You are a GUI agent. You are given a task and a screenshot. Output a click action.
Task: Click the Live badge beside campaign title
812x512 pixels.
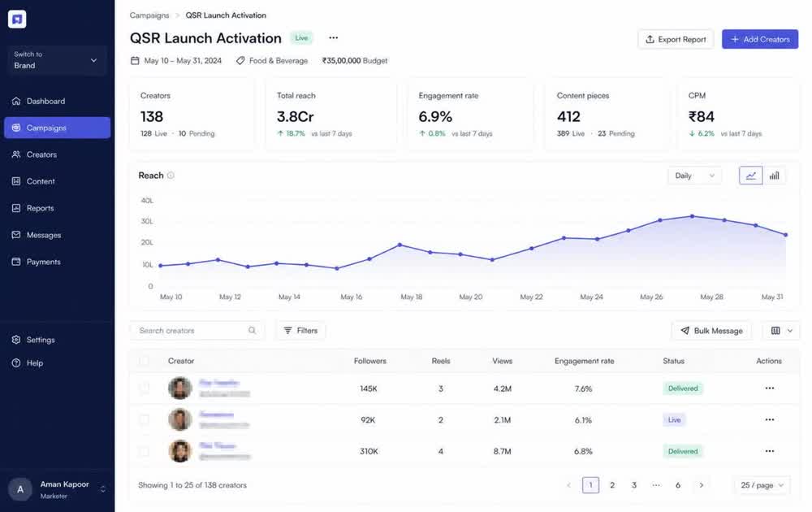[x=301, y=38]
